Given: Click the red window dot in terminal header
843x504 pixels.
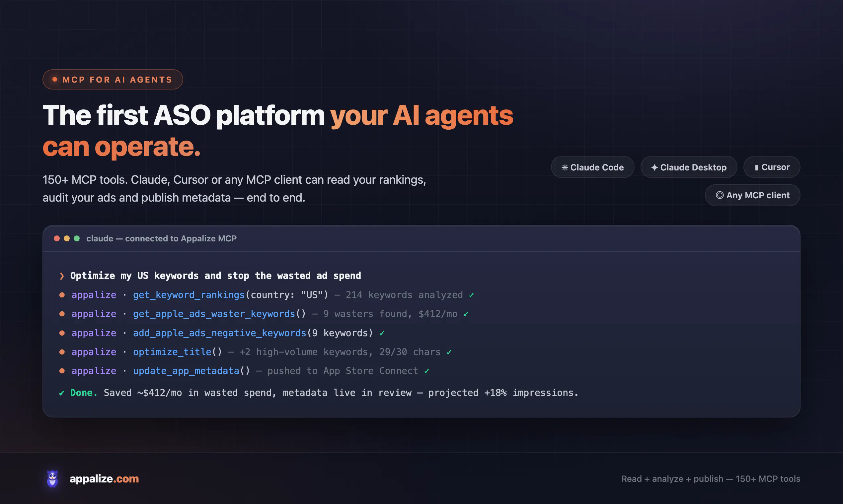Looking at the screenshot, I should 57,238.
